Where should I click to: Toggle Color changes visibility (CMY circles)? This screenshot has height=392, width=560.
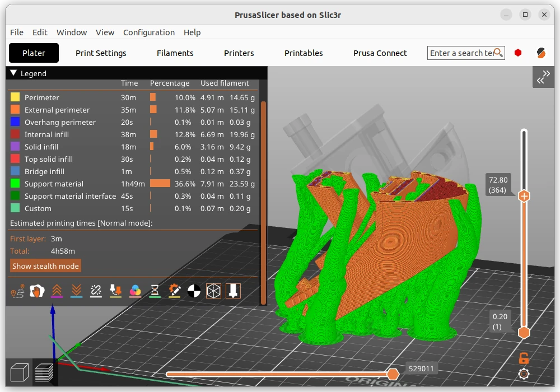[x=135, y=291]
